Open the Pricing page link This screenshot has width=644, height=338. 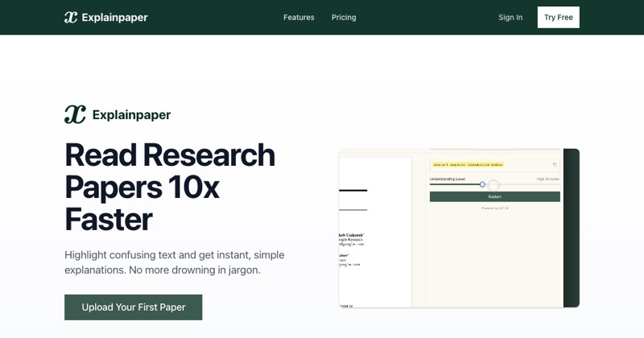[x=344, y=17]
